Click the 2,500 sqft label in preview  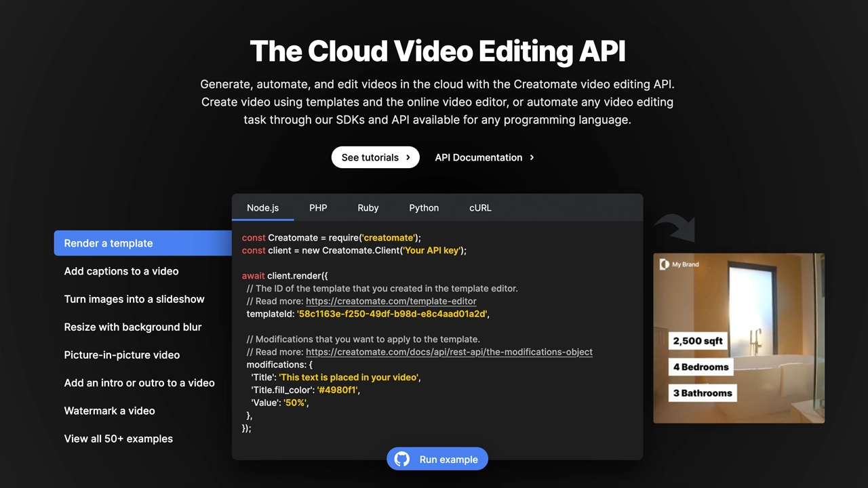pos(698,341)
